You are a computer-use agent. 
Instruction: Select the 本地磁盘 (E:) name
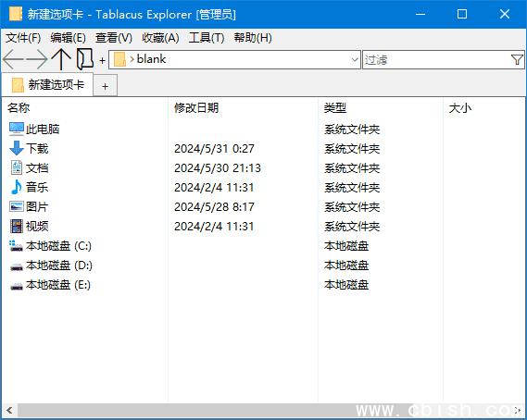(58, 285)
